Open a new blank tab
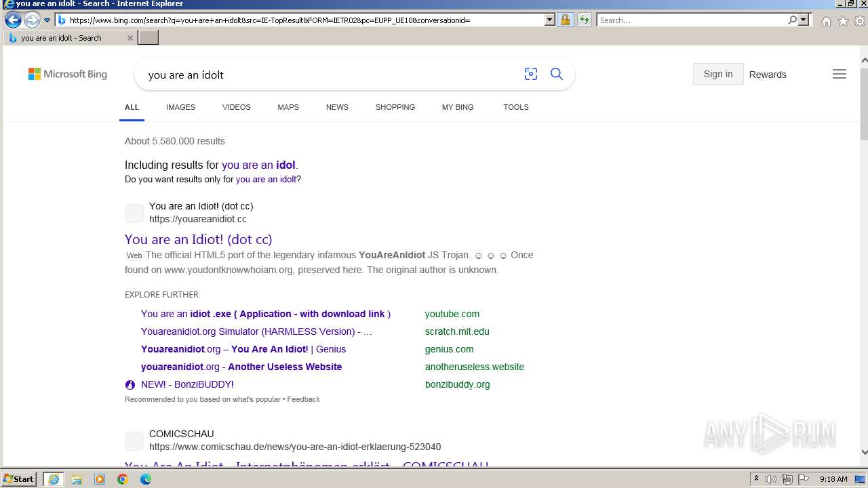The width and height of the screenshot is (868, 488). (148, 38)
